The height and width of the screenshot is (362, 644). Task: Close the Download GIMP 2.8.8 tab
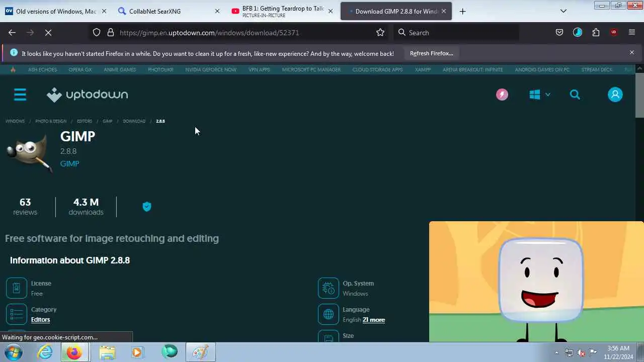coord(444,11)
